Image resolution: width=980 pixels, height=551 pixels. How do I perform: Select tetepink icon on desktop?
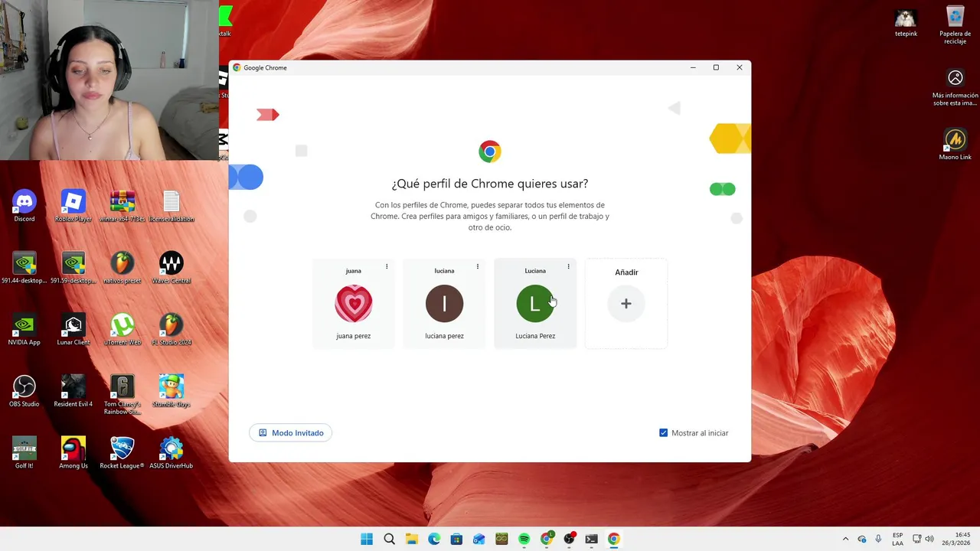pyautogui.click(x=906, y=22)
